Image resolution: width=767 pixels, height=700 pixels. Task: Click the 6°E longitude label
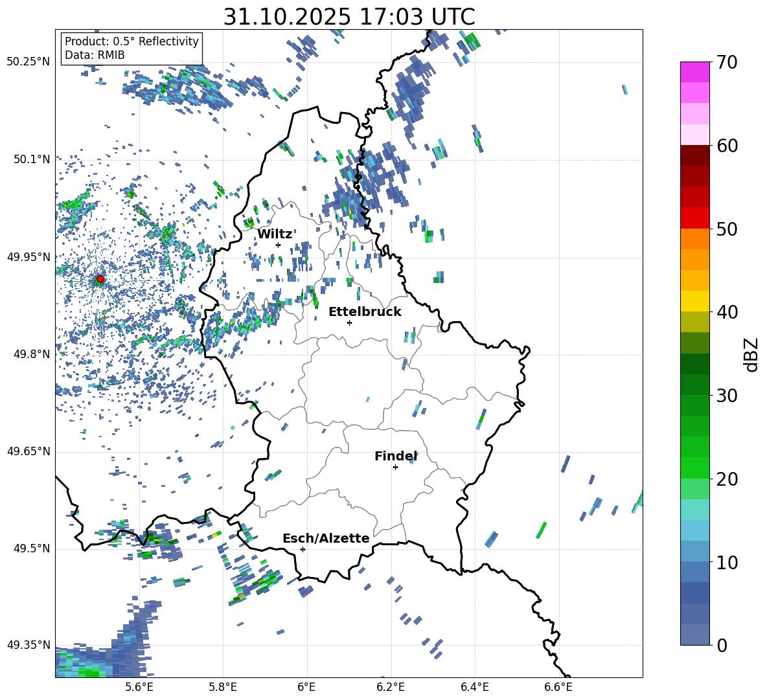[306, 687]
